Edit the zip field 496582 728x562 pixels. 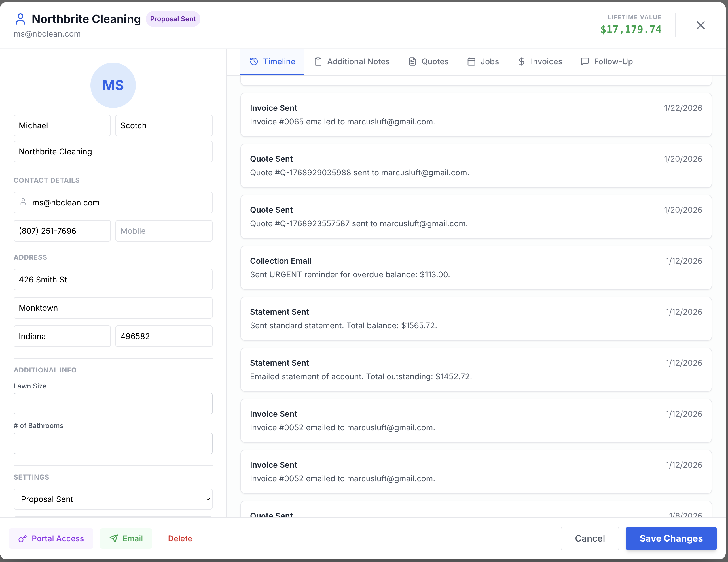(164, 336)
